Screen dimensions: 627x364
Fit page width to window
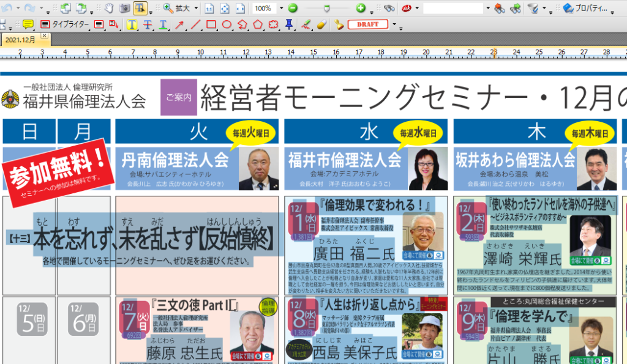point(240,8)
